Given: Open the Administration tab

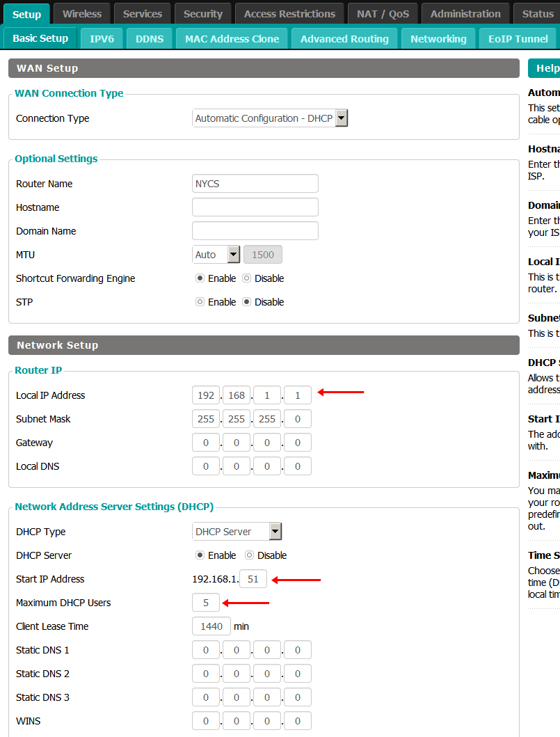Looking at the screenshot, I should [x=465, y=14].
